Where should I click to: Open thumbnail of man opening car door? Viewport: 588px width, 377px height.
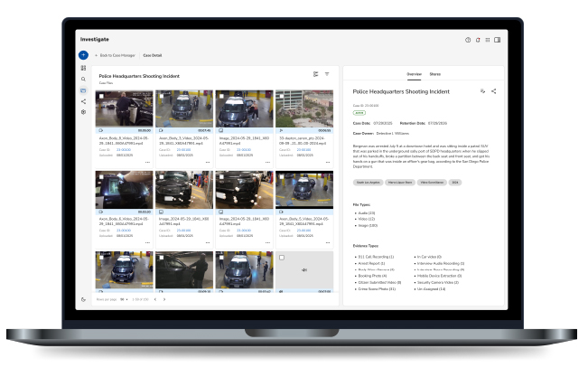(x=184, y=269)
